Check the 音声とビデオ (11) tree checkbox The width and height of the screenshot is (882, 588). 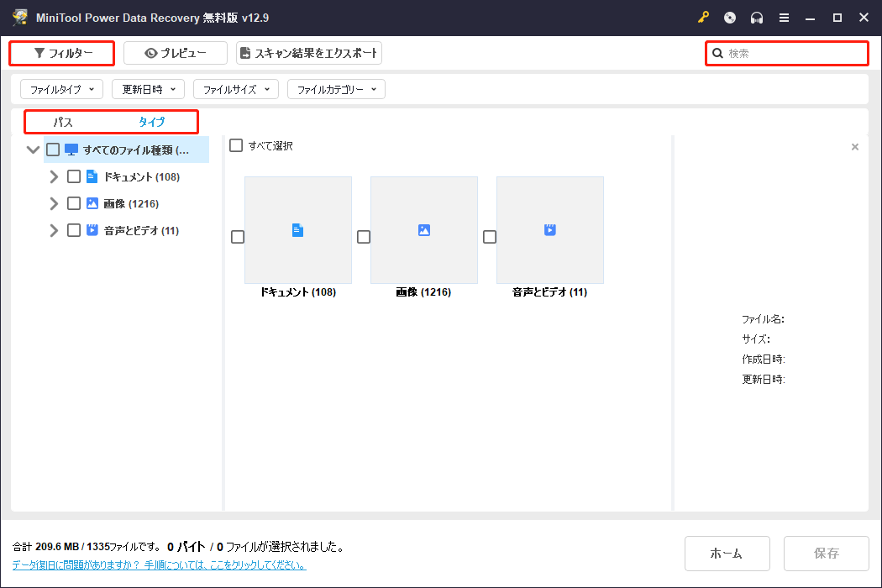pyautogui.click(x=74, y=230)
